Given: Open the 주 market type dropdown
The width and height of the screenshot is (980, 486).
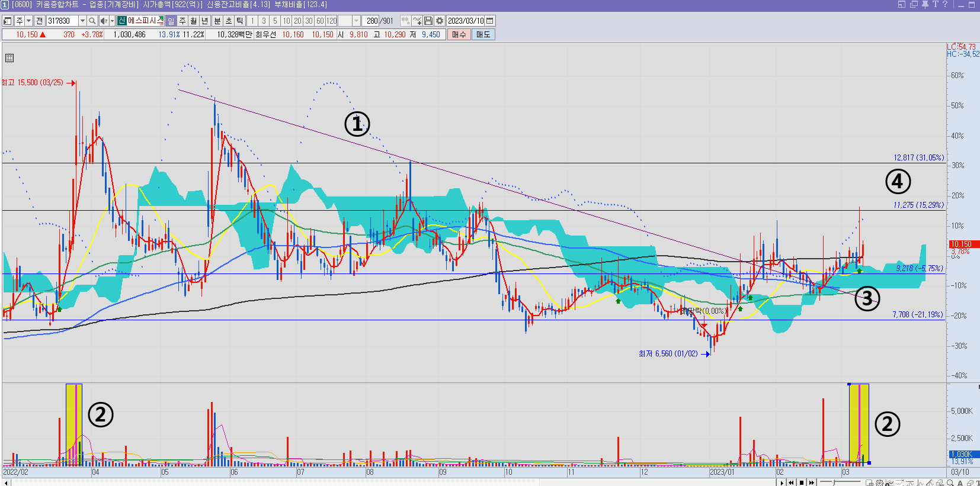Looking at the screenshot, I should [x=28, y=21].
